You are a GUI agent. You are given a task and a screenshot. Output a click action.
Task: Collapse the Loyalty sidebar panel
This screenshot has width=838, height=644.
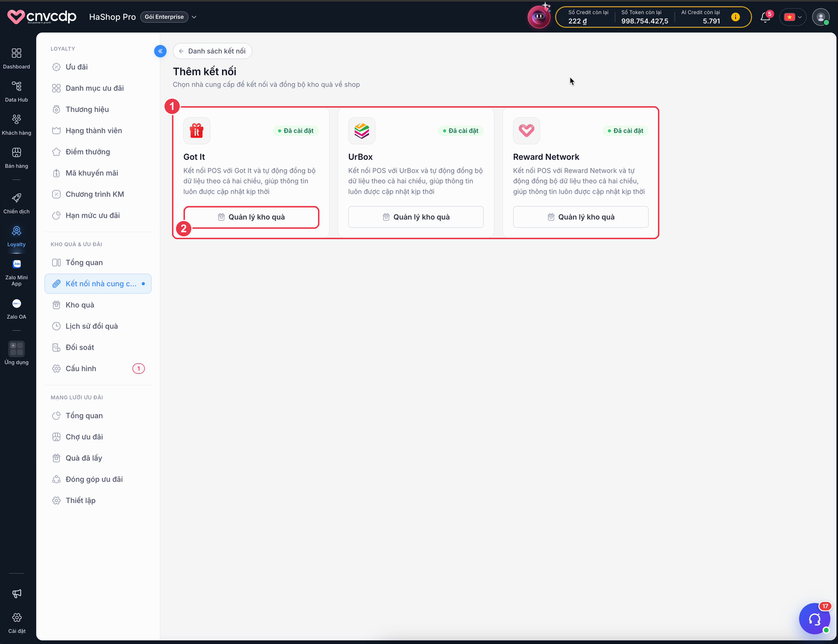coord(160,51)
